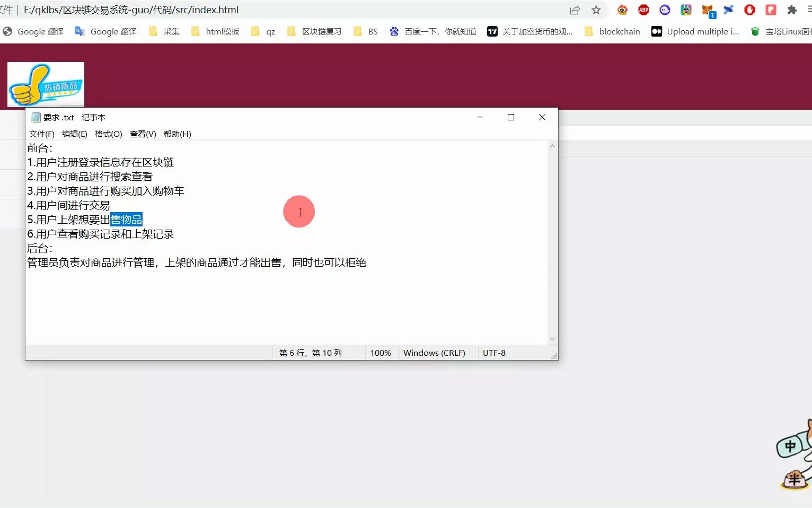
Task: Minimize the 要求.txt Notepad window
Action: [x=480, y=117]
